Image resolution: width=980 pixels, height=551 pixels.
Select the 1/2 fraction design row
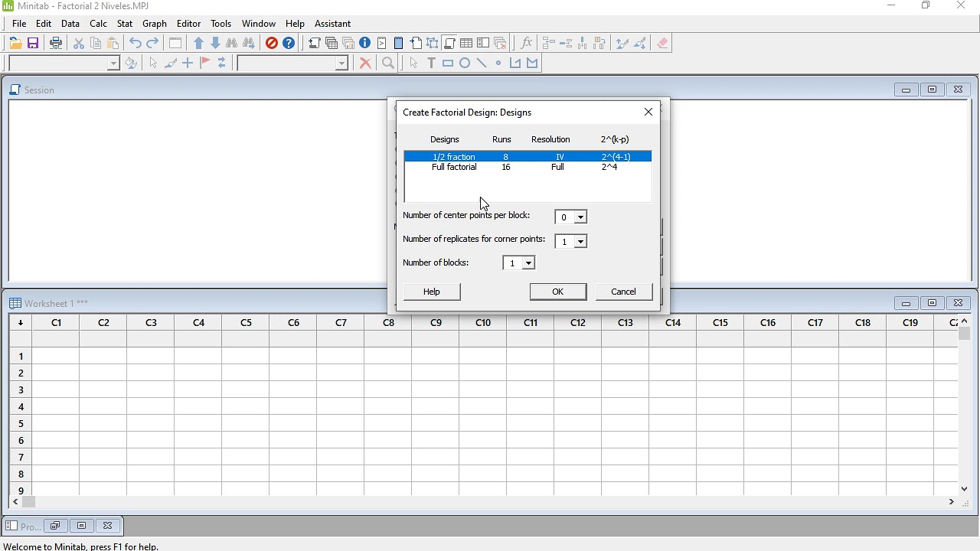528,157
